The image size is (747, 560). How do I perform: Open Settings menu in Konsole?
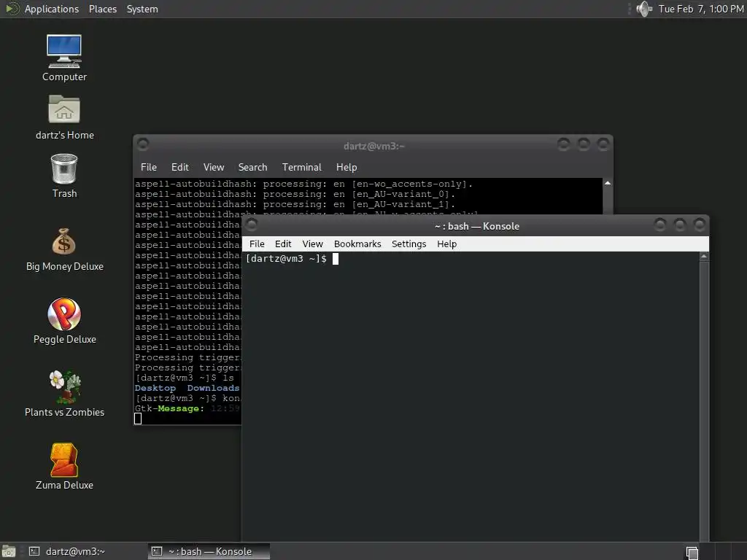(x=409, y=244)
